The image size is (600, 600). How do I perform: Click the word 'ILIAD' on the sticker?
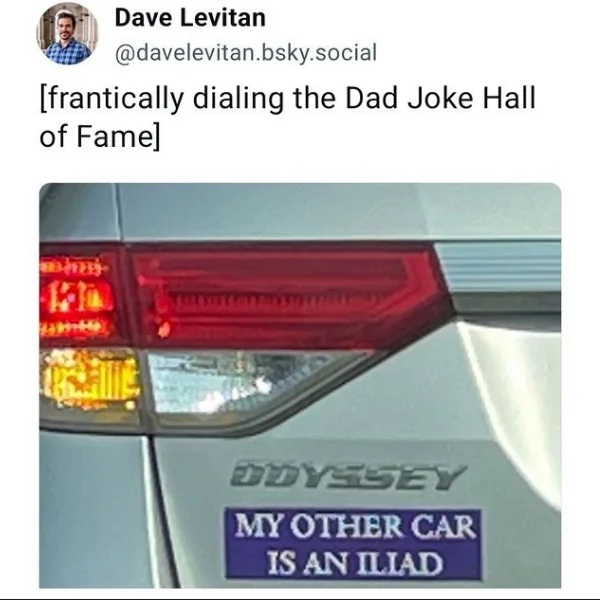399,563
